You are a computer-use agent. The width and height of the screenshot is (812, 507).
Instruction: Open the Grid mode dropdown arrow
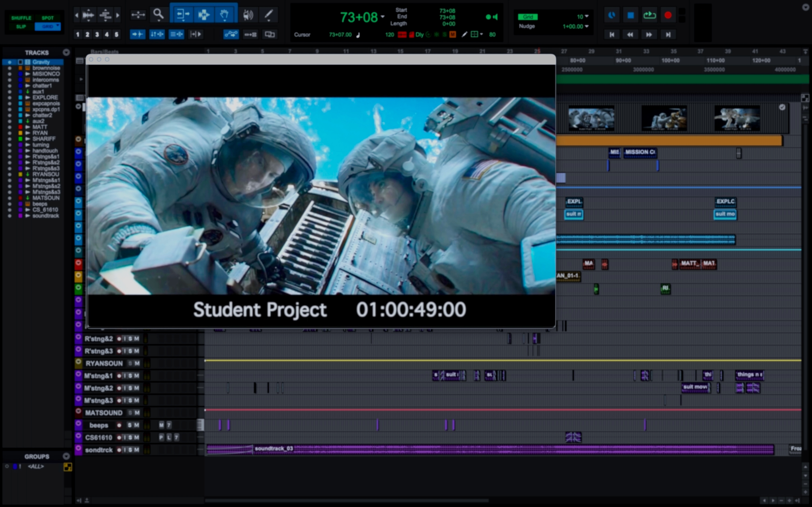click(x=58, y=26)
